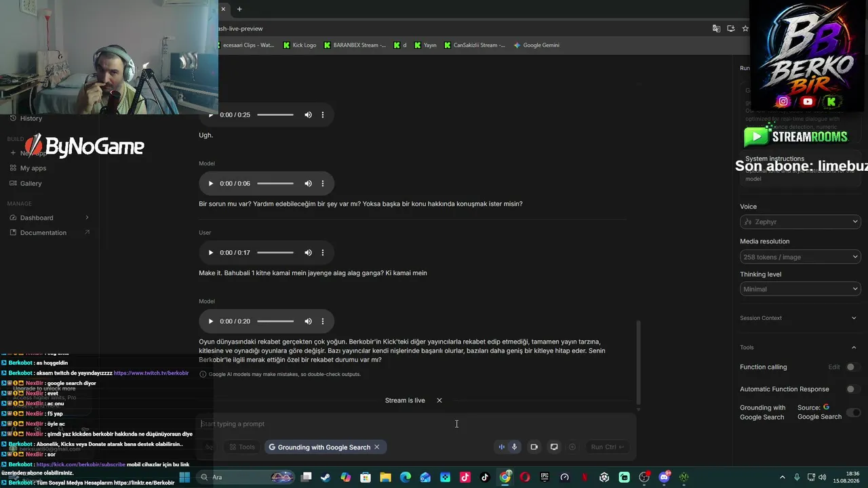Open the Voice dropdown showing Zephyr
868x488 pixels.
coord(800,222)
